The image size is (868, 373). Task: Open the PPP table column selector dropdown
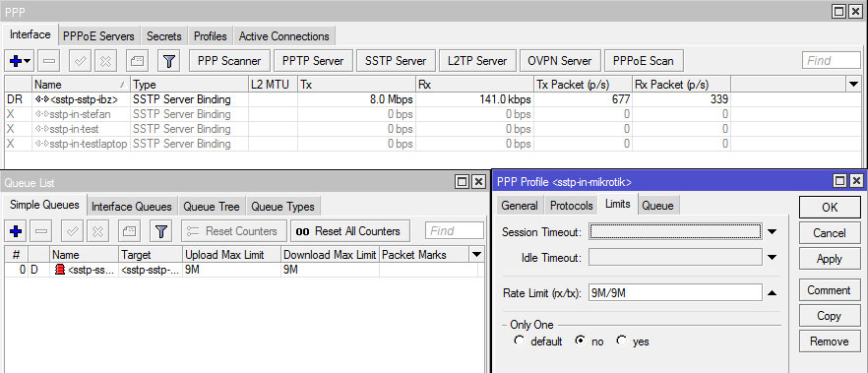tap(853, 85)
